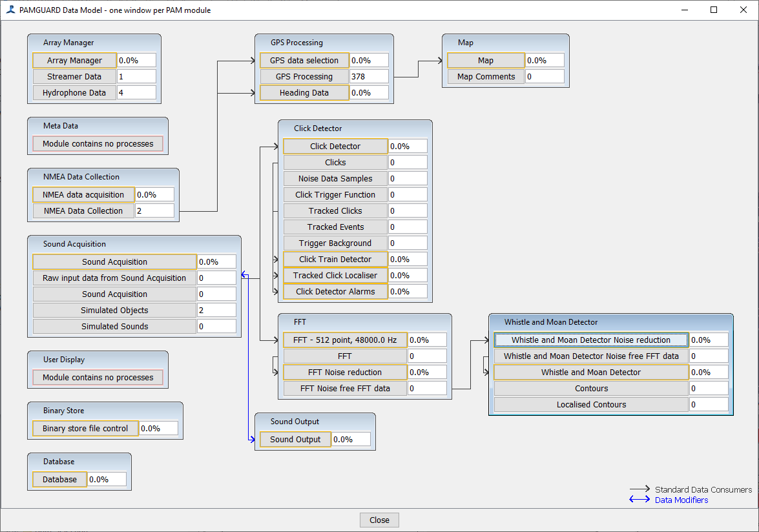Screen dimensions: 759x532
Task: Click the Hydrophone Data value 4 field
Action: 136,92
